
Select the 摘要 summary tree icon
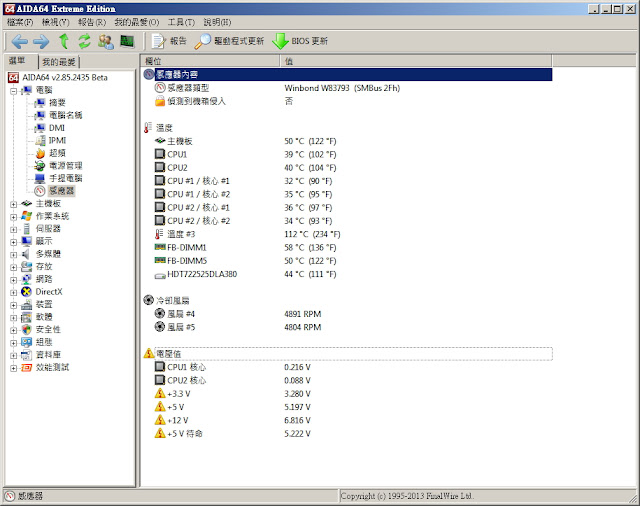coord(40,102)
